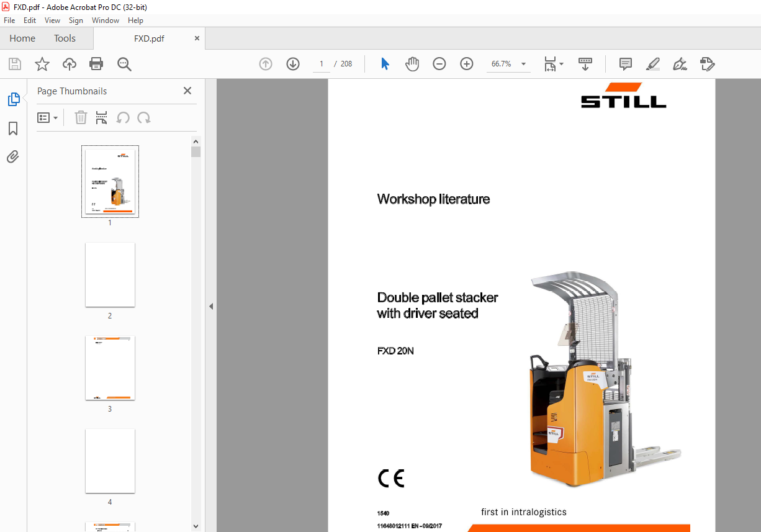Rotate page clockwise
This screenshot has width=761, height=532.
coord(144,117)
